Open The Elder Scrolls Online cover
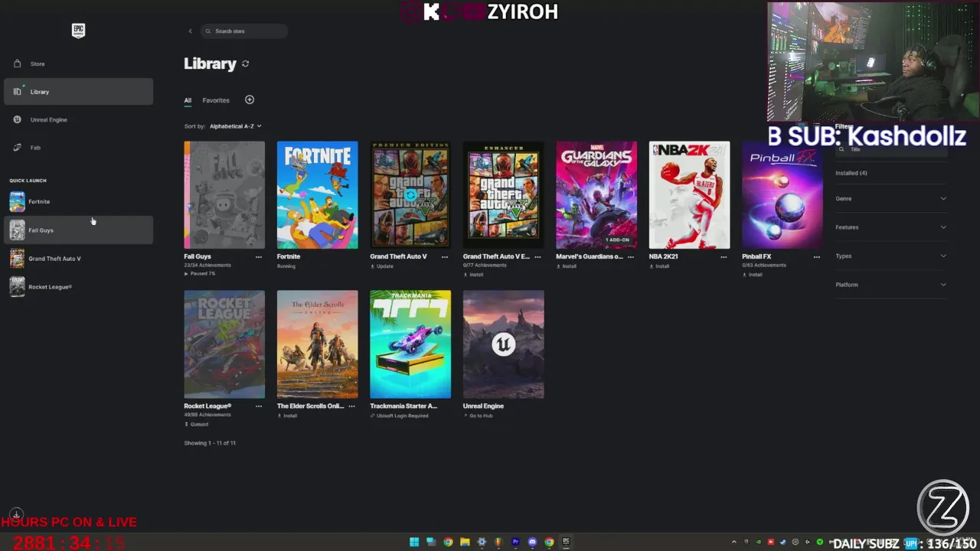 click(317, 344)
